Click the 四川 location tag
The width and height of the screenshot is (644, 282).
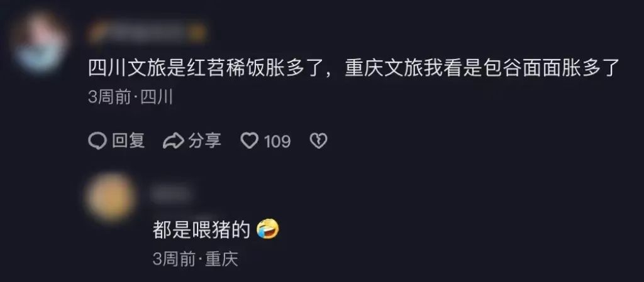[x=157, y=99]
